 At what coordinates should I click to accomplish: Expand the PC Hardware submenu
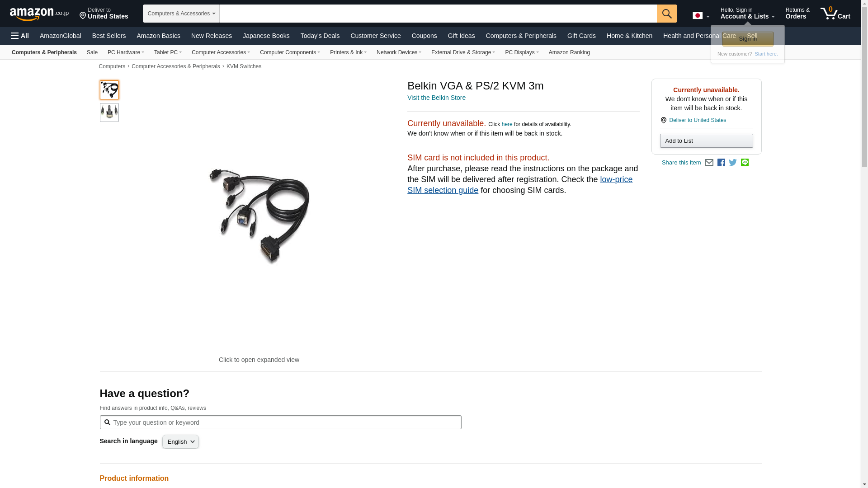[126, 52]
